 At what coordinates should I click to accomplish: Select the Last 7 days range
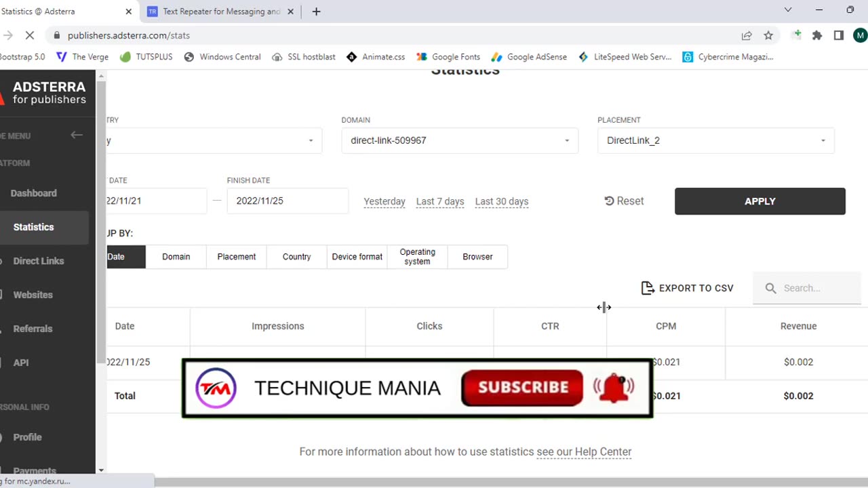tap(440, 201)
